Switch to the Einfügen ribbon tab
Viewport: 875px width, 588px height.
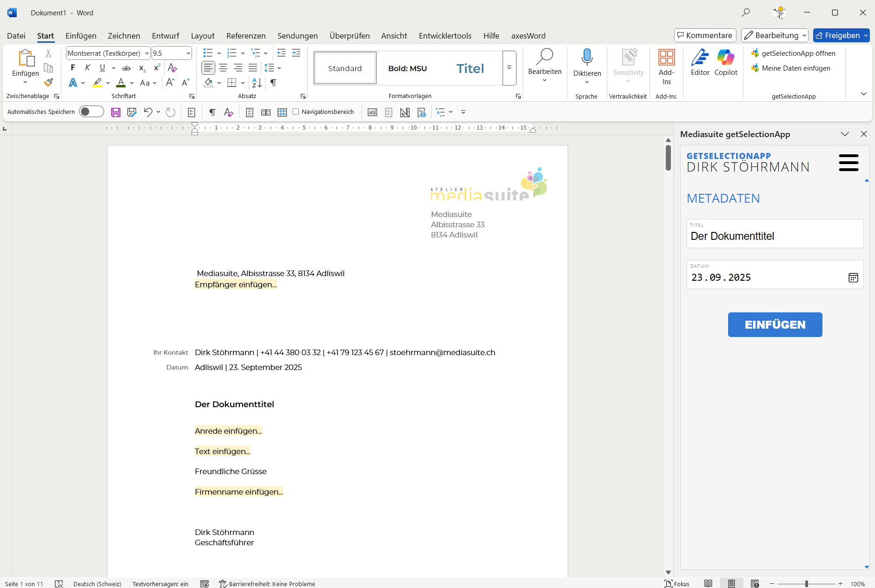(81, 36)
